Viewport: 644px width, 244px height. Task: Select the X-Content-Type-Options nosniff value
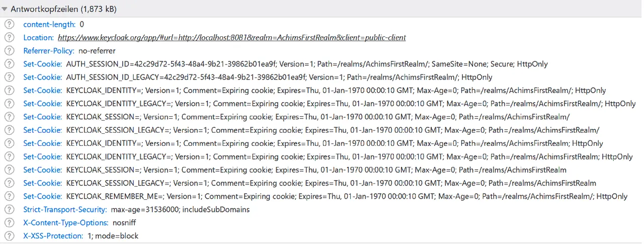pyautogui.click(x=124, y=222)
